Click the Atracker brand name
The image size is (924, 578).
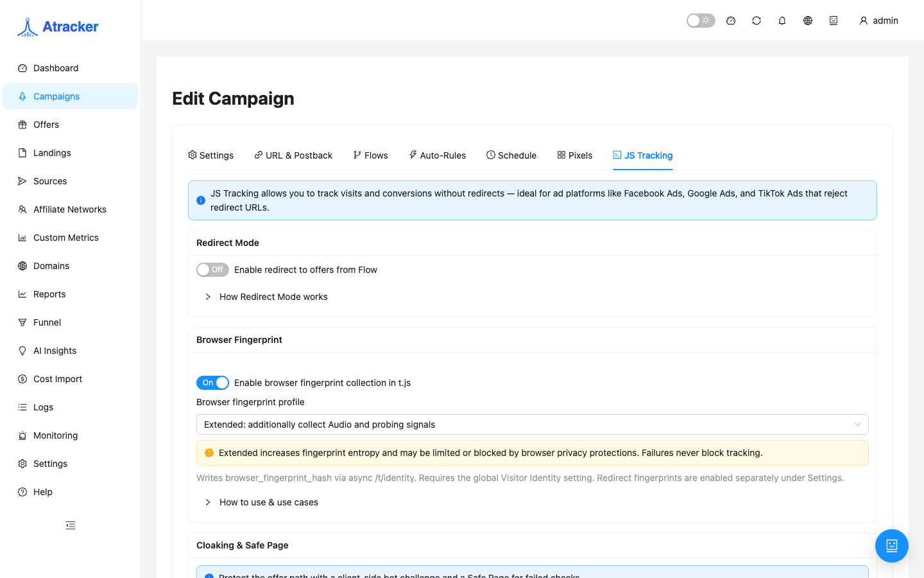[71, 27]
